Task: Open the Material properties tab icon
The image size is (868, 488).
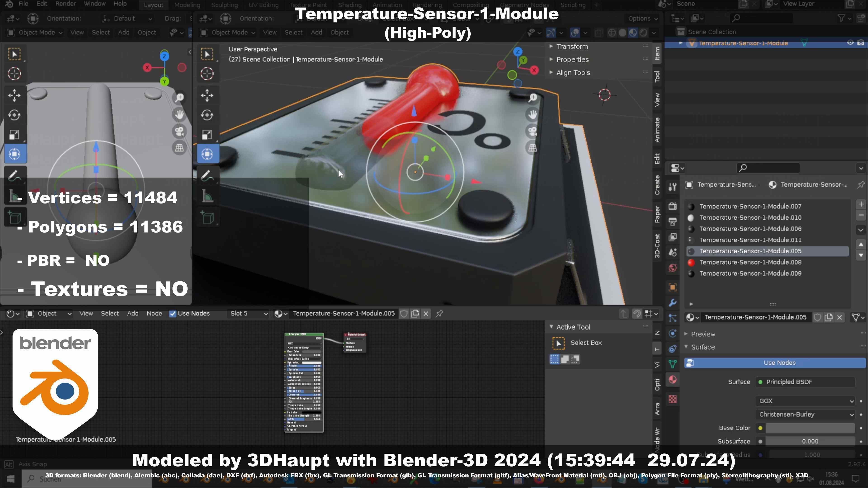Action: coord(672,380)
